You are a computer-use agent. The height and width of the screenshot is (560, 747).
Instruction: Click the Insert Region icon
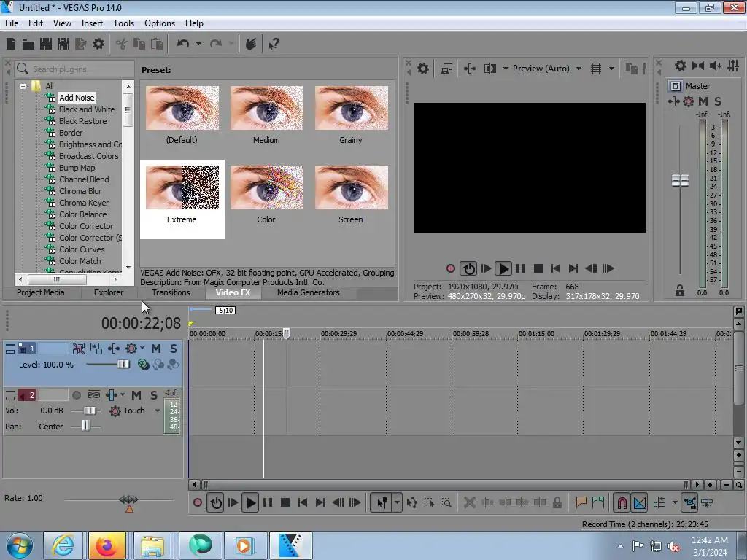pos(598,502)
